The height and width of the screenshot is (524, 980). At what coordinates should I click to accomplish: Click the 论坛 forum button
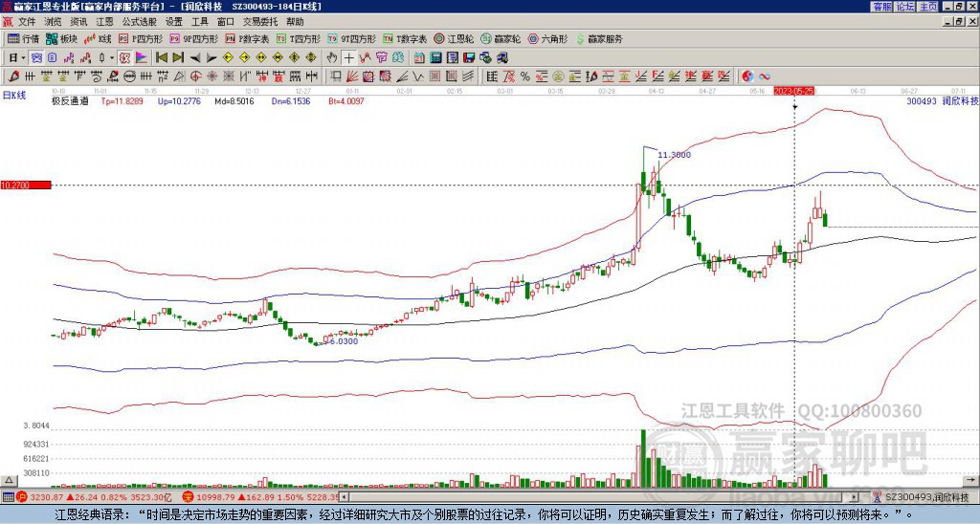pyautogui.click(x=904, y=7)
